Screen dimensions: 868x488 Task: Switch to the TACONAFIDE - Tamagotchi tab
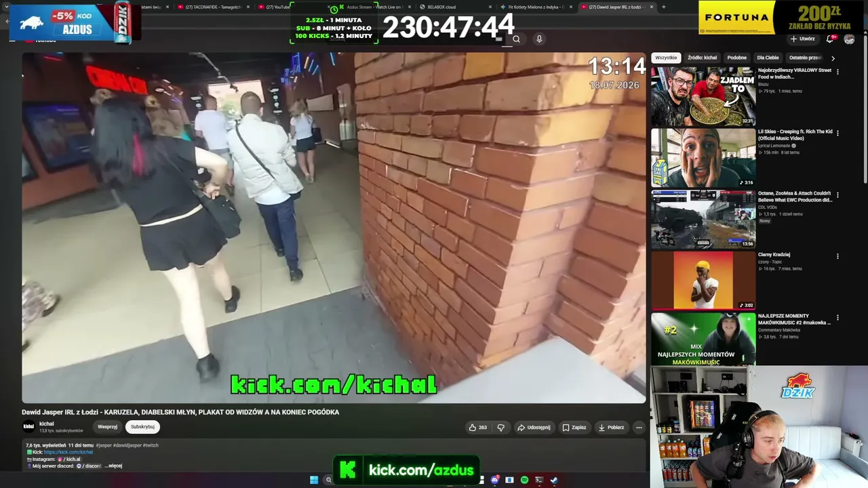tap(212, 7)
